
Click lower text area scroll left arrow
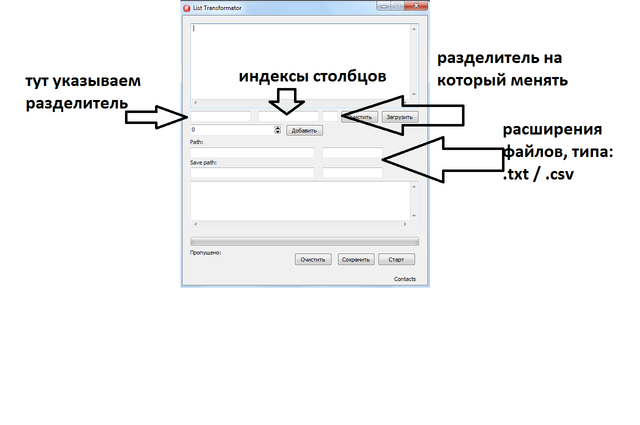(196, 224)
